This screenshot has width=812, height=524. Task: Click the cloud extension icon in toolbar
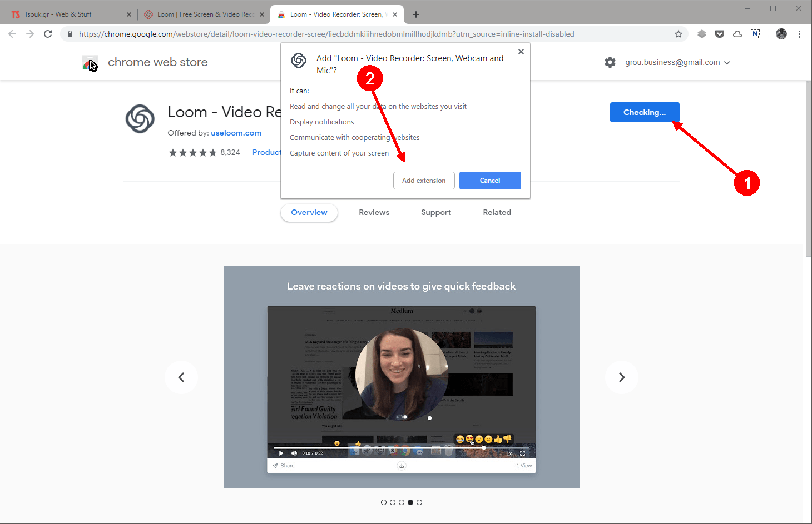pos(737,34)
